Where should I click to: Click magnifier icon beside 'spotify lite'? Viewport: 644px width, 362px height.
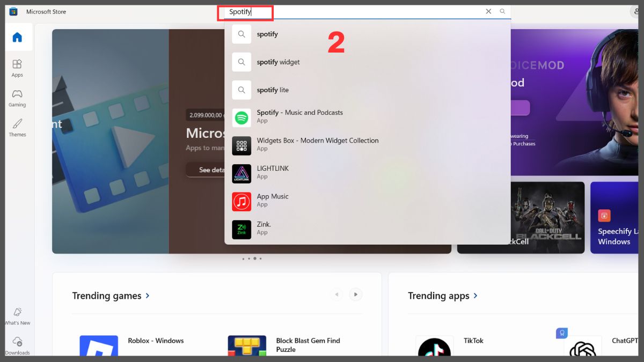[241, 90]
